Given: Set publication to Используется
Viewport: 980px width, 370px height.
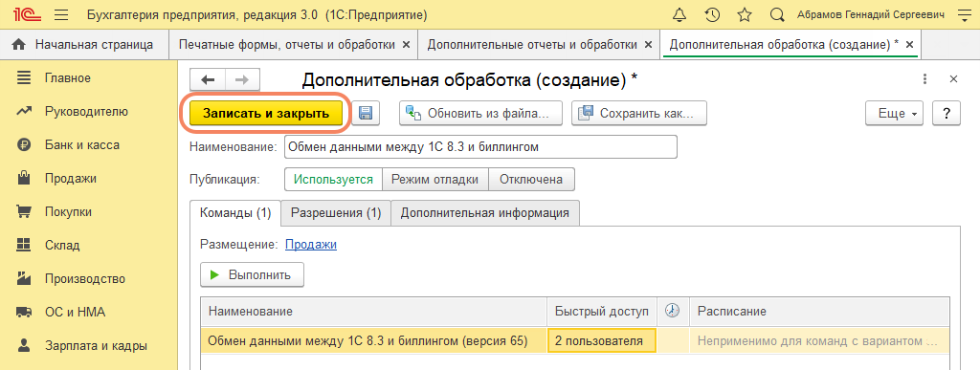Looking at the screenshot, I should pos(333,179).
